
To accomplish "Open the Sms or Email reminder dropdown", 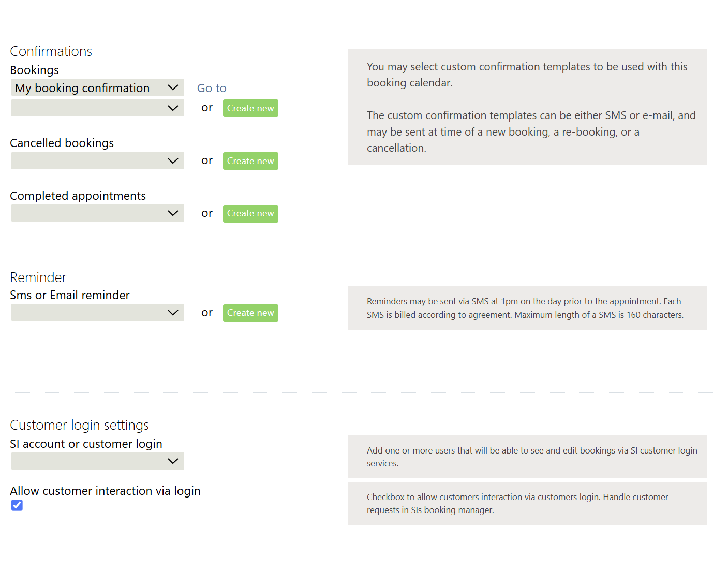I will [x=97, y=313].
